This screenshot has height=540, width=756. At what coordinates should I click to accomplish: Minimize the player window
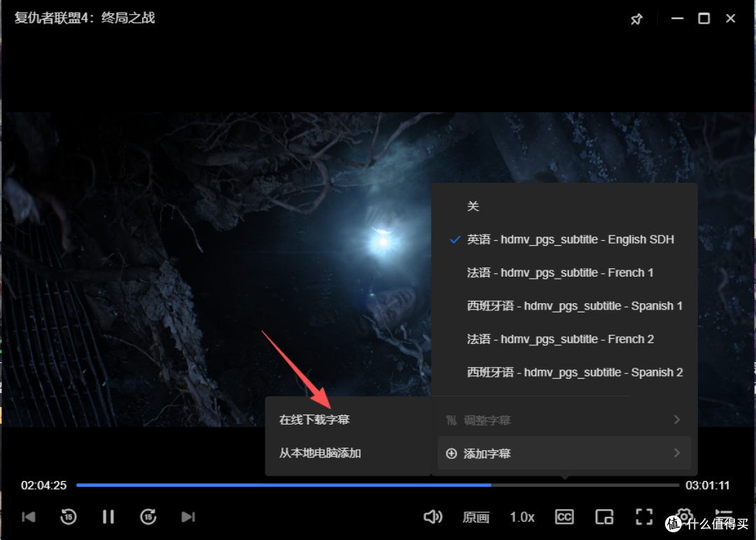(x=677, y=18)
